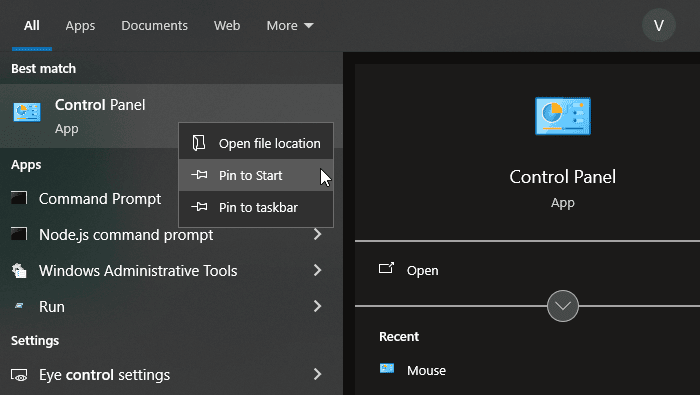Click the Command Prompt icon
Viewport: 700px width, 395px height.
coord(19,198)
